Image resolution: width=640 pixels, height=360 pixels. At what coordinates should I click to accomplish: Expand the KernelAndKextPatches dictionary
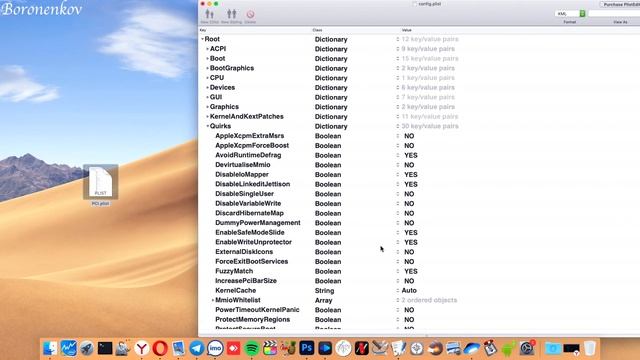click(x=207, y=117)
